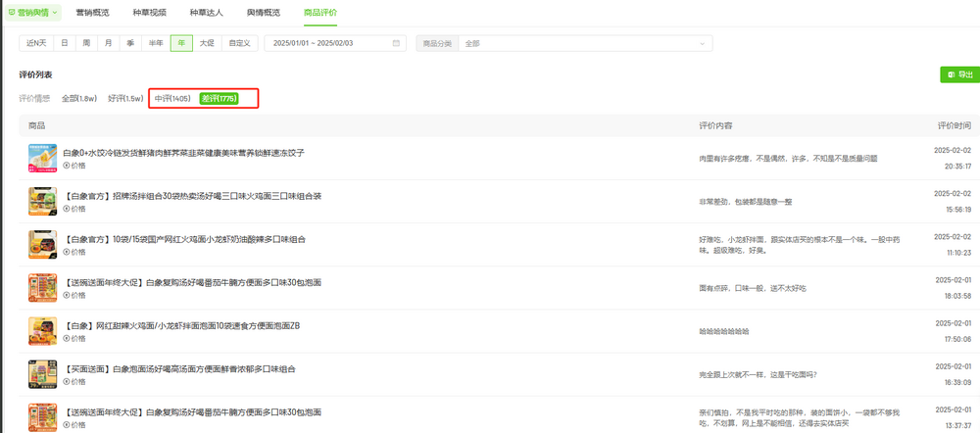Select timestamp 2025-02-01 17:50:06
This screenshot has width=980, height=433.
tap(953, 331)
